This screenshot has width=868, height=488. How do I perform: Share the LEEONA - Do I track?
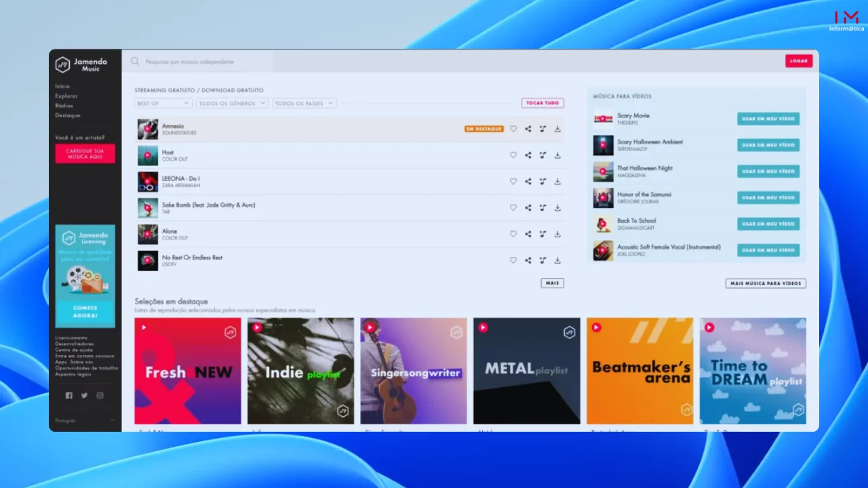(x=528, y=182)
